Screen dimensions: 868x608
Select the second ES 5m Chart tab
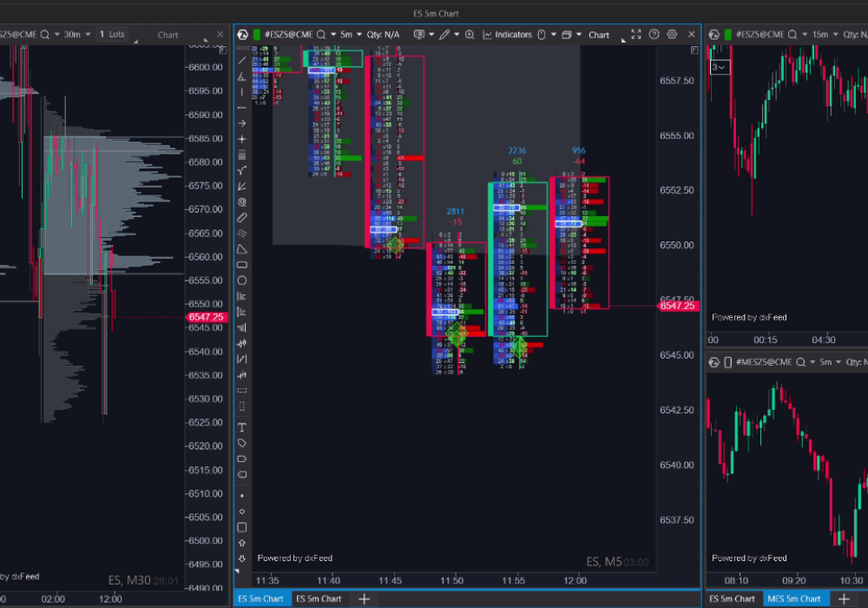click(319, 598)
